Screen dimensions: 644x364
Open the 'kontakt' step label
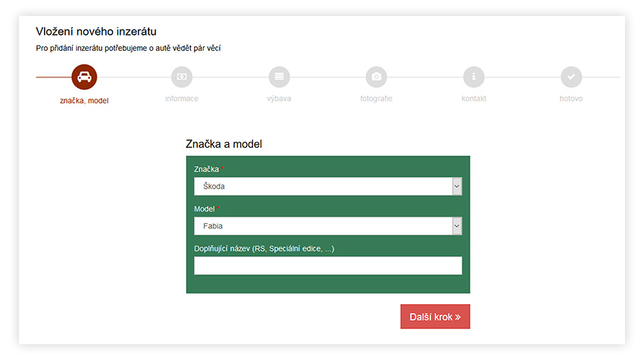coord(474,99)
